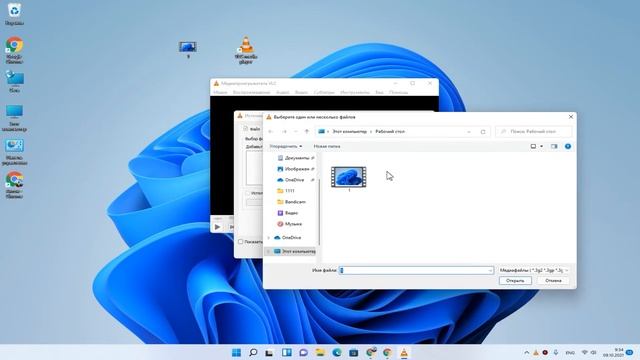Image resolution: width=640 pixels, height=360 pixels.
Task: Open VLC Видео menu
Action: coord(302,93)
